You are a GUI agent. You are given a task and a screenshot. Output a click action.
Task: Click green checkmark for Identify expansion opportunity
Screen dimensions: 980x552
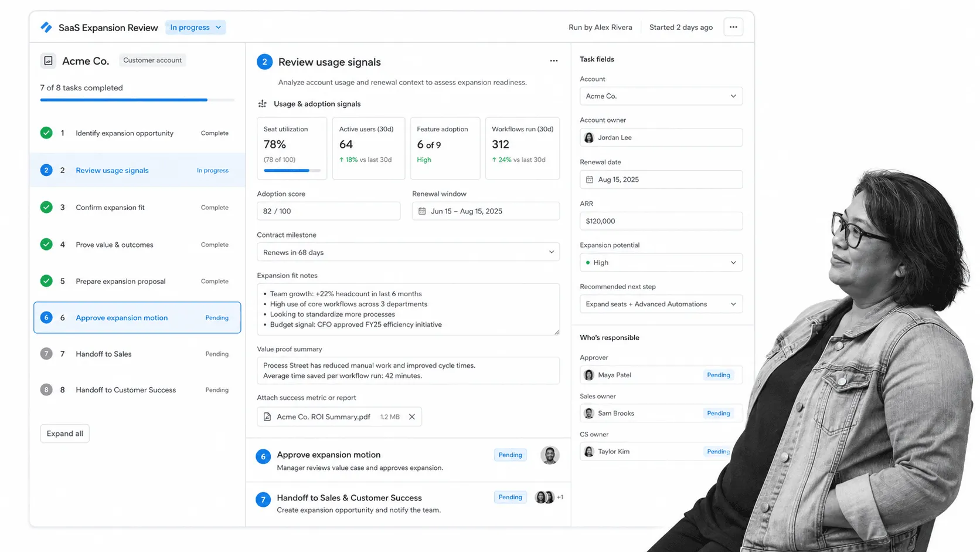46,133
